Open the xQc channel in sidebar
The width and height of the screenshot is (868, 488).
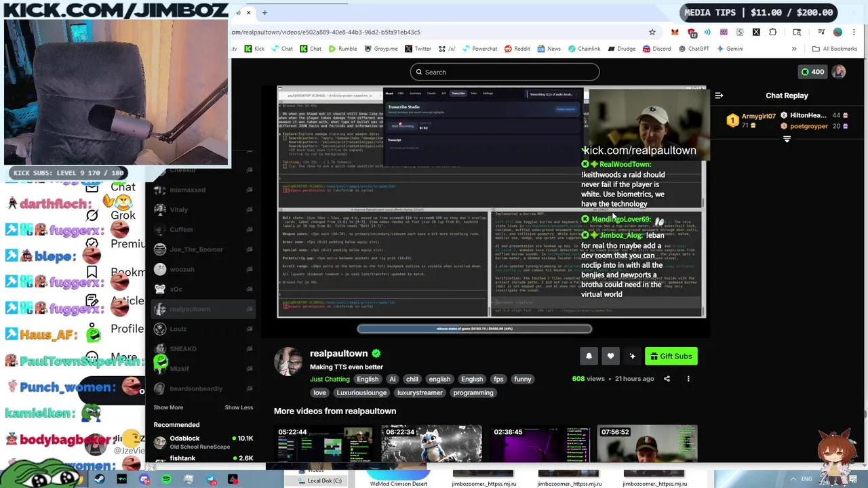[202, 289]
